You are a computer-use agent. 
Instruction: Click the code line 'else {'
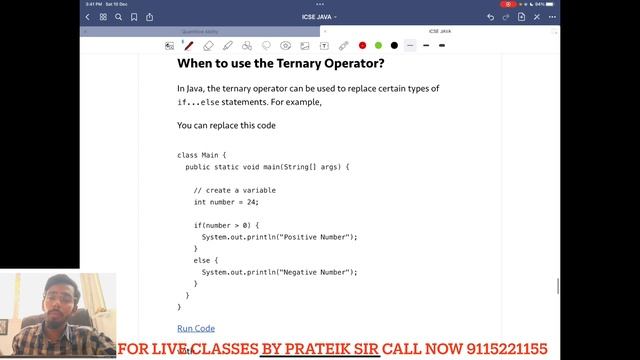[206, 260]
